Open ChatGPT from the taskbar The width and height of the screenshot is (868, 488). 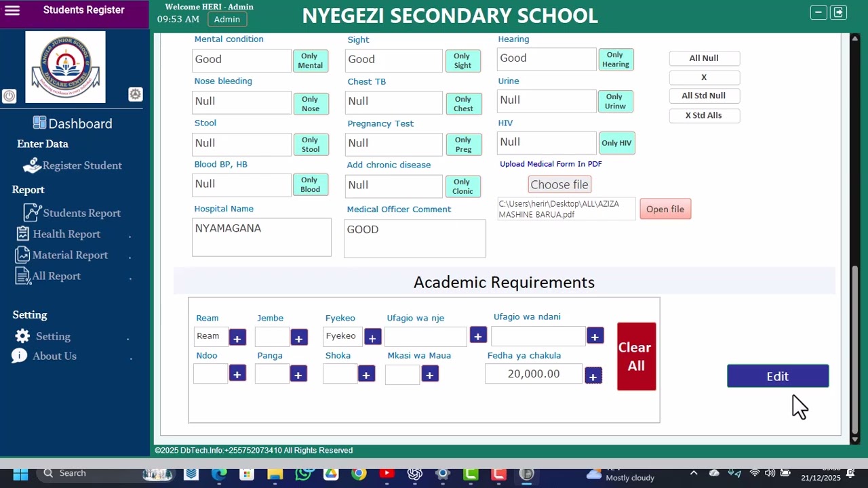pos(414,474)
